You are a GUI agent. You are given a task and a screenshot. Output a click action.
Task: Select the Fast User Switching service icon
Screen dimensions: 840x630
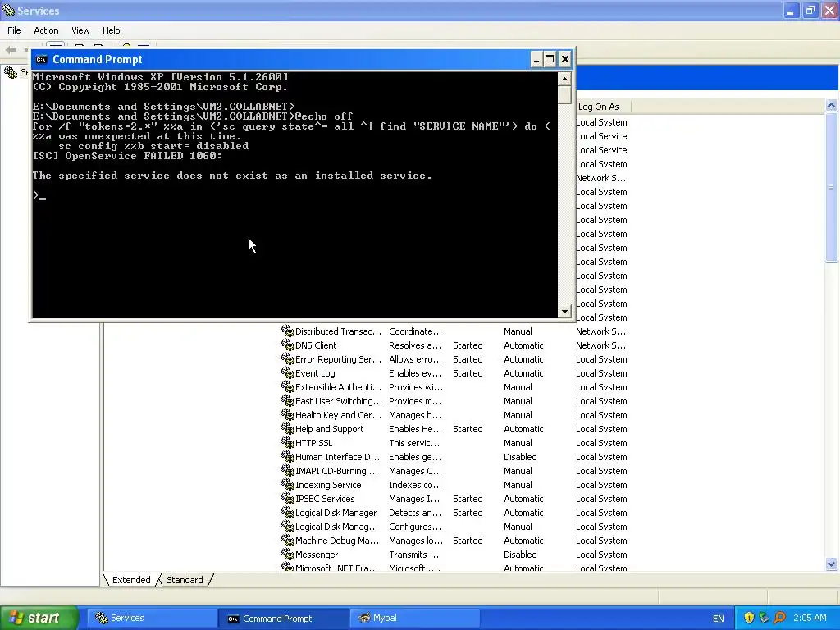click(288, 400)
